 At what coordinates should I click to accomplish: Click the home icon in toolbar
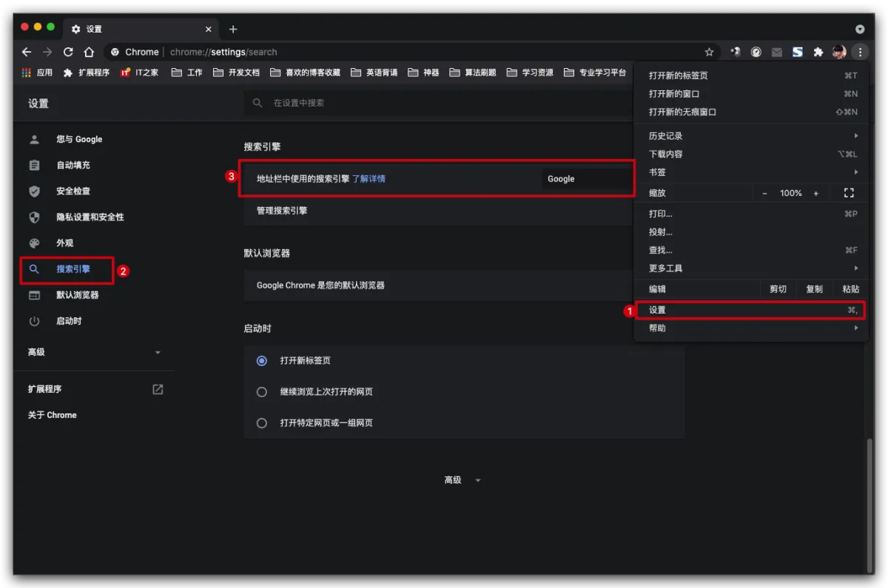click(89, 52)
